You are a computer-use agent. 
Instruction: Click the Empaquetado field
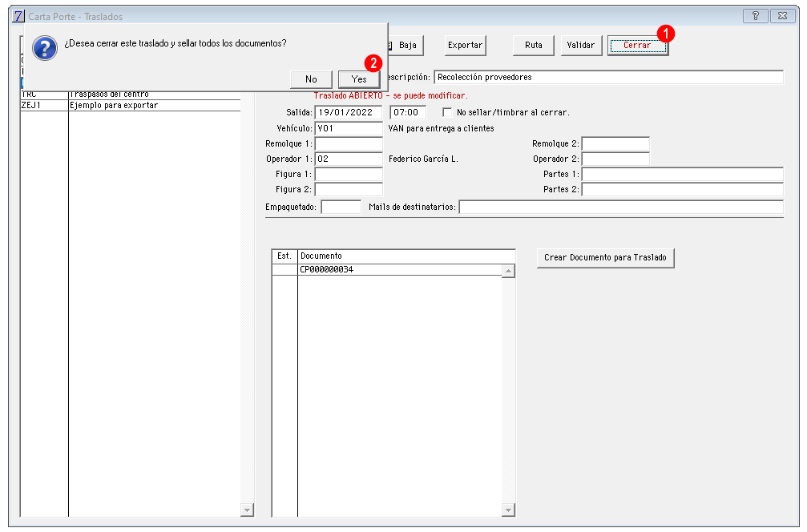tap(341, 207)
